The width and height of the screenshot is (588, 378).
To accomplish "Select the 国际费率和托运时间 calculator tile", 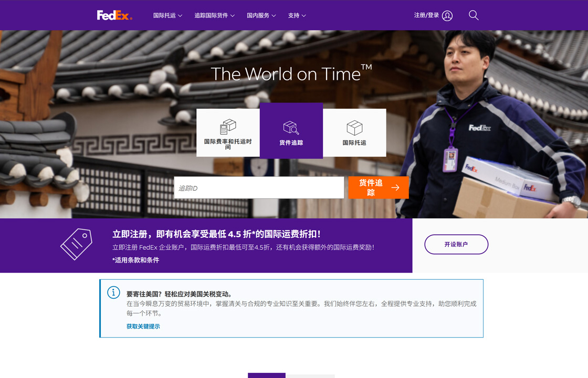I will click(228, 133).
